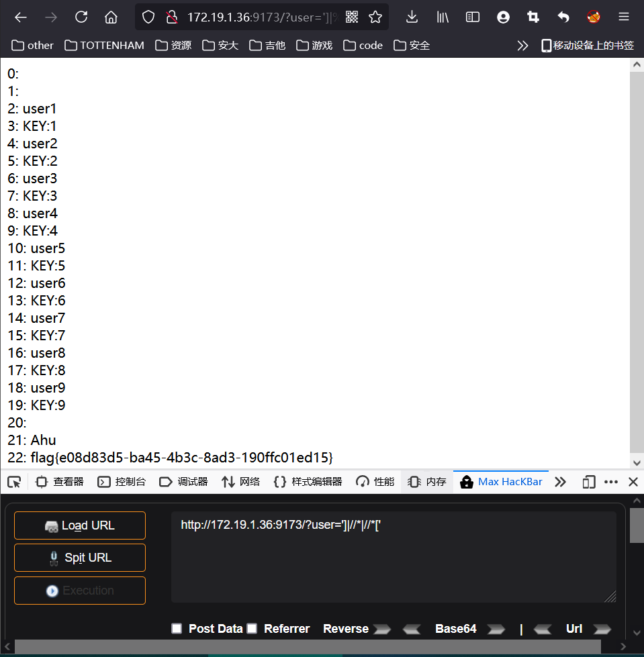Switch to the 网络 network tab
Screen dimensions: 644x657
pyautogui.click(x=241, y=482)
